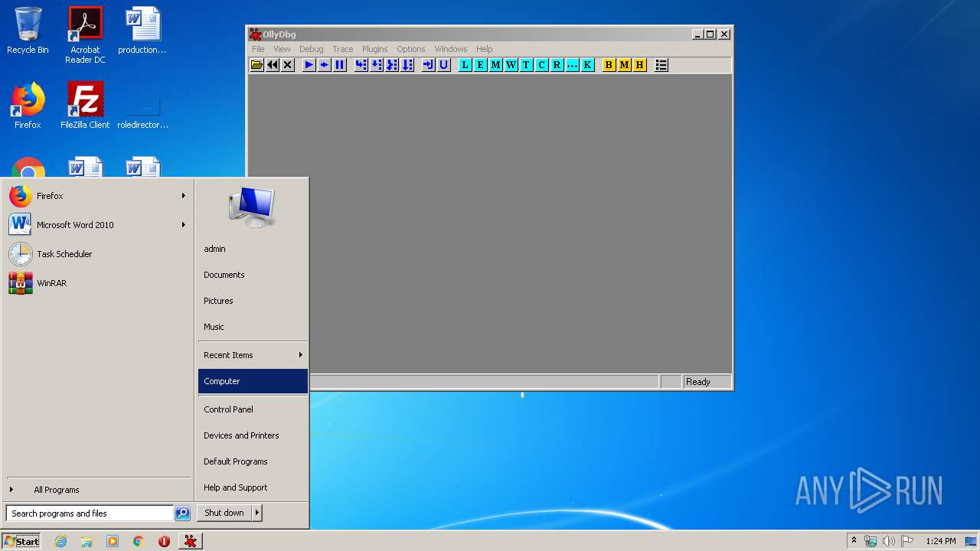
Task: Open breakpoints with the yellow B icon
Action: pyautogui.click(x=609, y=65)
